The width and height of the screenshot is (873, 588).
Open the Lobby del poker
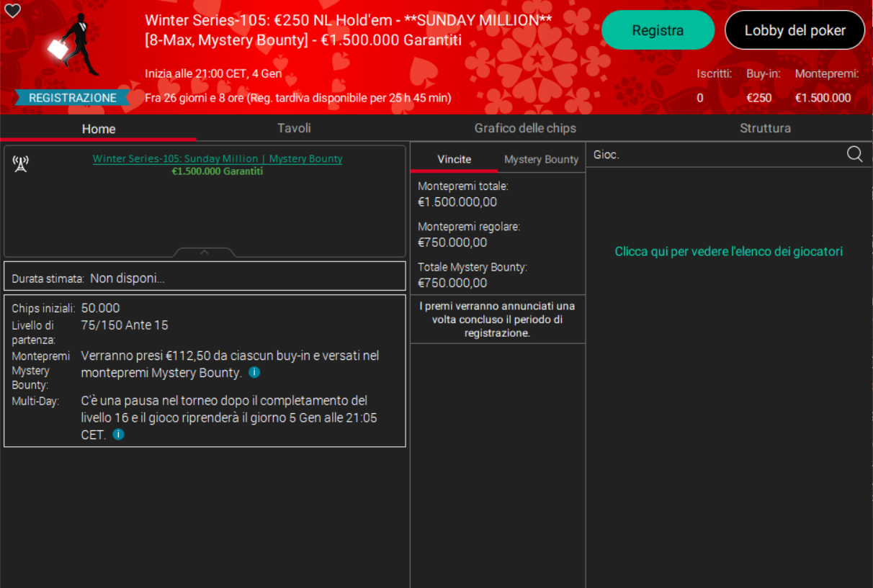pyautogui.click(x=794, y=30)
